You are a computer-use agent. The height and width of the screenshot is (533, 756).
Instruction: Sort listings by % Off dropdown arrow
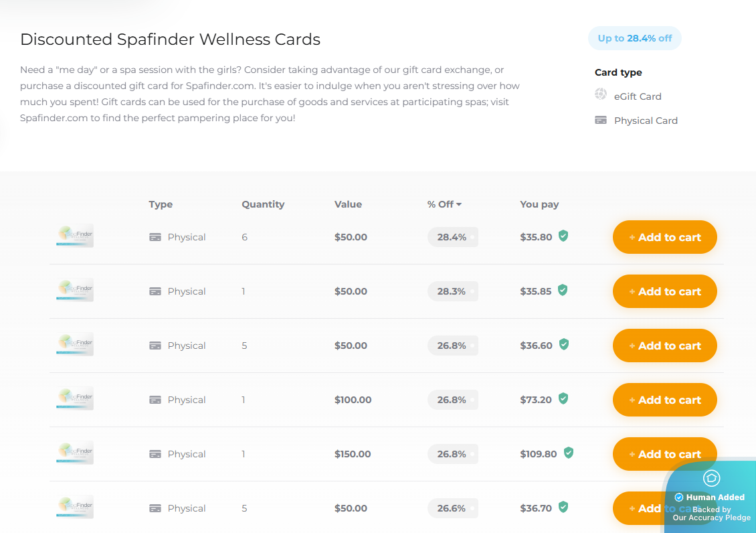coord(459,204)
